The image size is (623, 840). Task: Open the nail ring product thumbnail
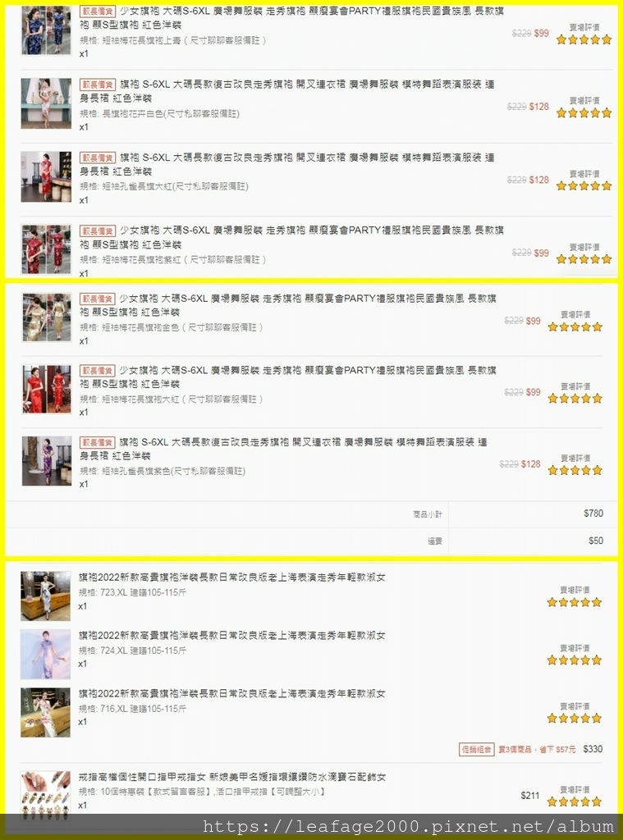tap(46, 795)
